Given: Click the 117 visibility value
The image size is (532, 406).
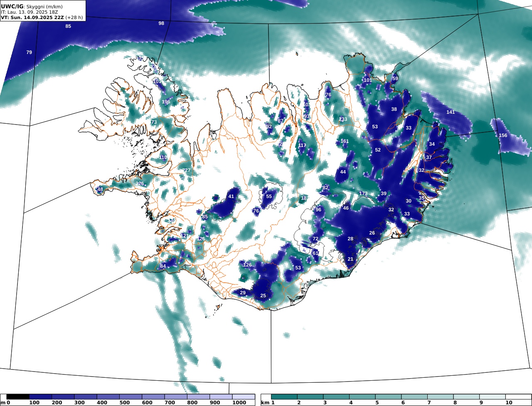Looking at the screenshot, I should pos(302,145).
